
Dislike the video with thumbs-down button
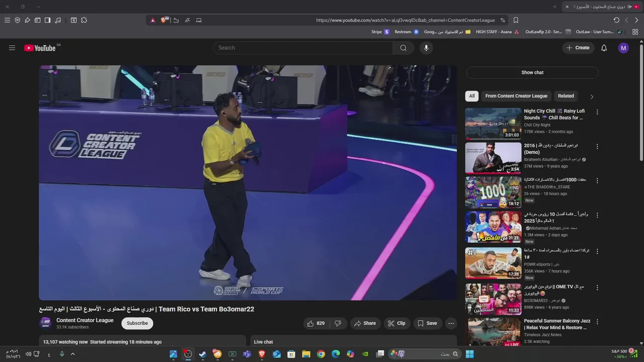point(338,323)
